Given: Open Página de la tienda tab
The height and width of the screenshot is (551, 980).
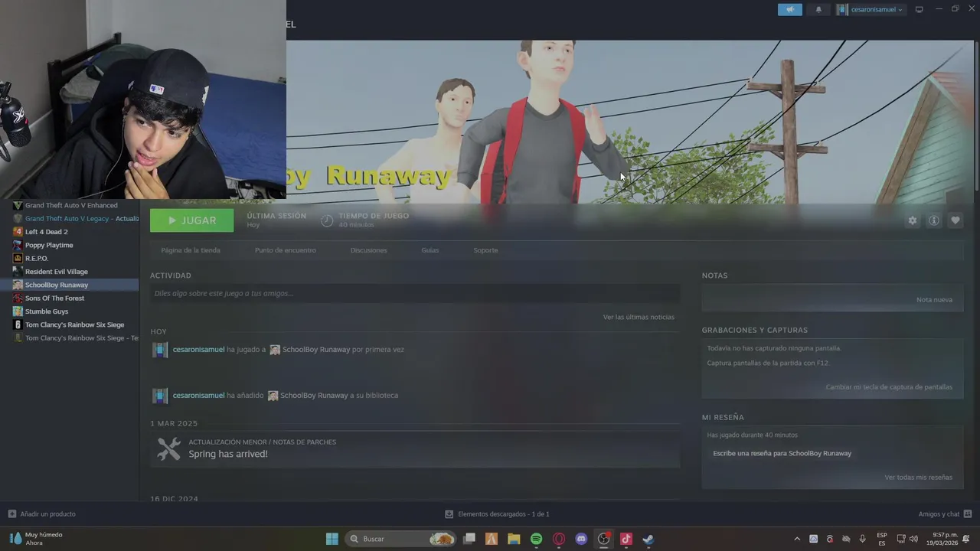Looking at the screenshot, I should click(x=191, y=250).
